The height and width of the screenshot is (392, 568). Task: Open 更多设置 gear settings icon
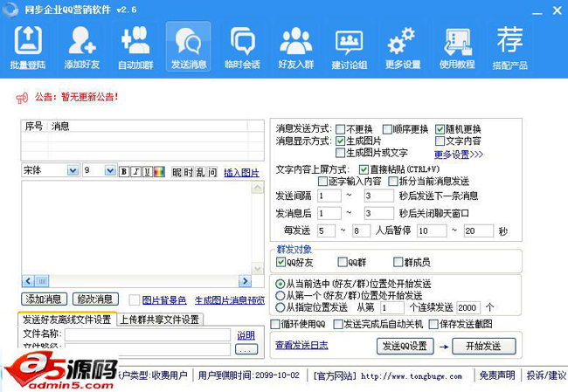pyautogui.click(x=402, y=47)
